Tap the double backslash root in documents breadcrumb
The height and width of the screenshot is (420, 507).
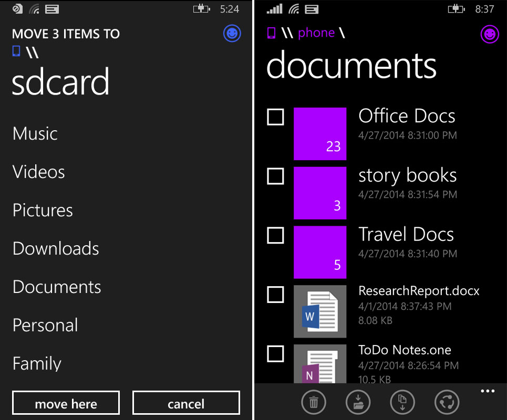click(x=287, y=33)
